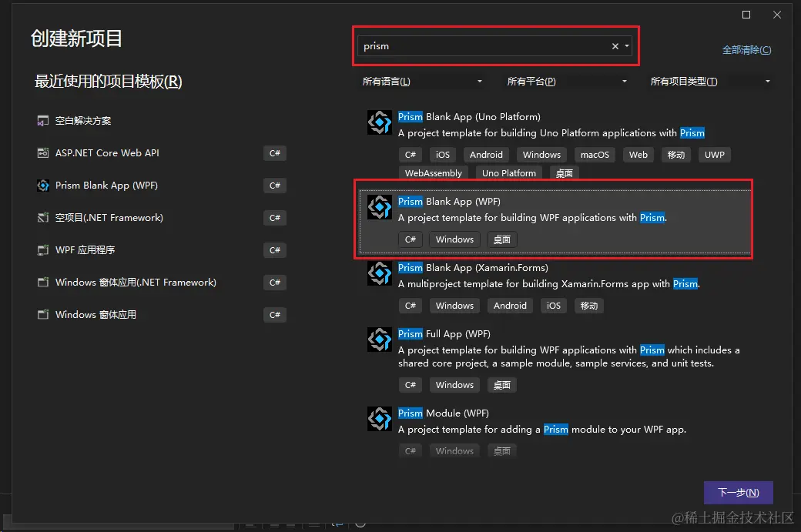Image resolution: width=801 pixels, height=532 pixels.
Task: Close the 创建新项目 dialog window
Action: point(777,15)
